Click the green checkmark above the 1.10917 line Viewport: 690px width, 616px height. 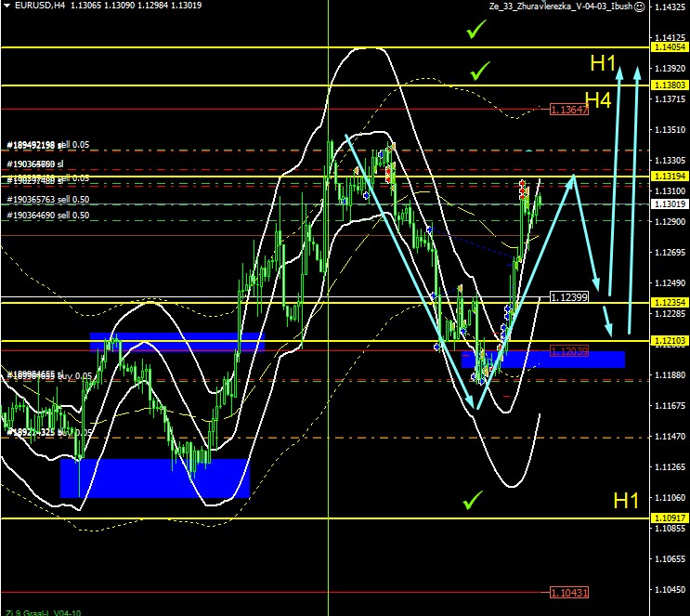pyautogui.click(x=474, y=502)
